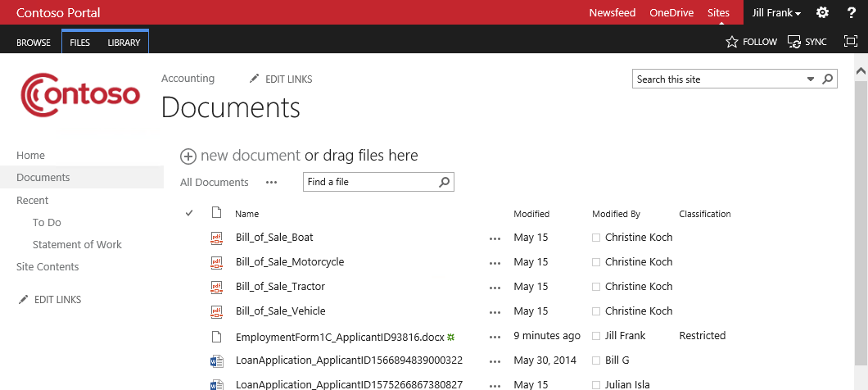Click pencil icon beside top EDIT LINKS
This screenshot has width=868, height=390.
(254, 79)
